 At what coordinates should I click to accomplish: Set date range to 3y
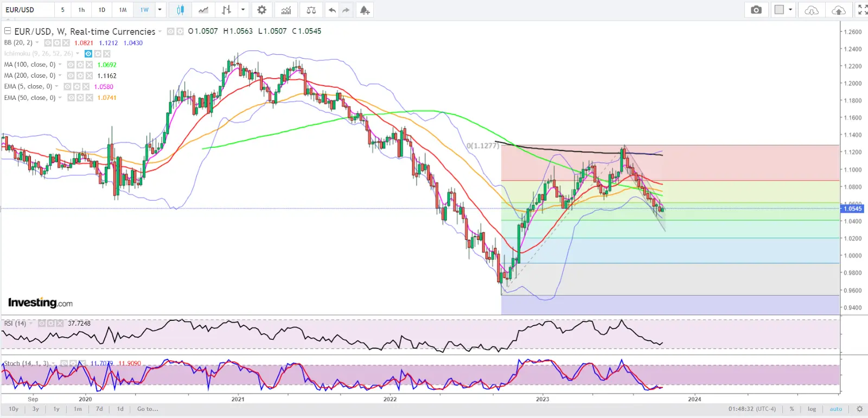coord(35,409)
